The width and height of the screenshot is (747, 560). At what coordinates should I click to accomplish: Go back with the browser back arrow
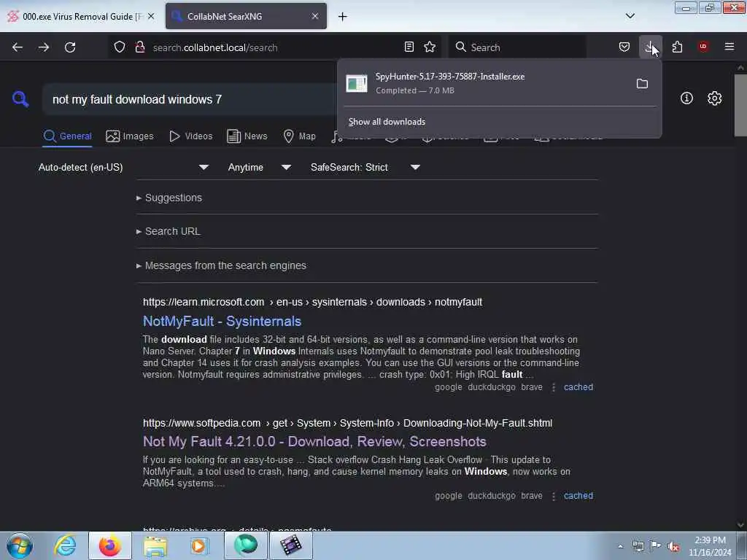click(x=18, y=47)
